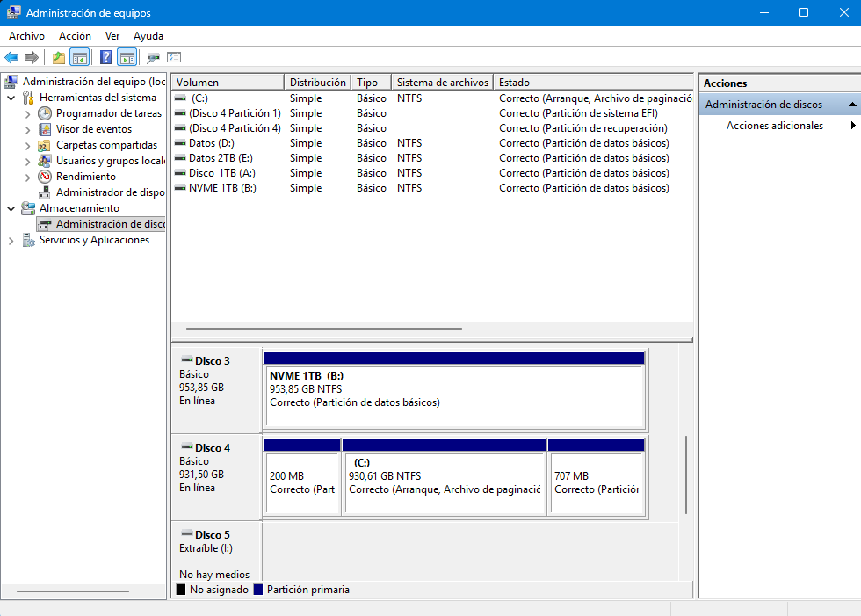This screenshot has height=616, width=861.
Task: Select the Disco_1TB (A:) volume row
Action: pos(432,173)
